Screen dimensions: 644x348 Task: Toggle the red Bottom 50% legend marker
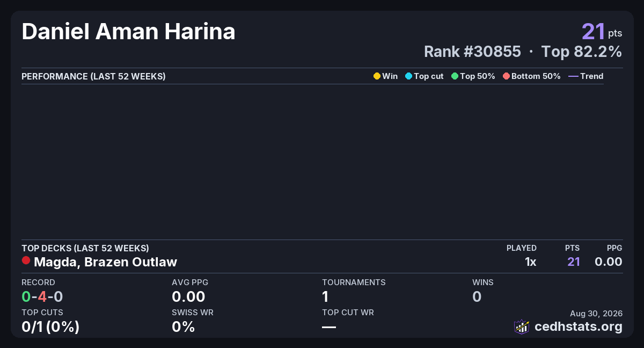(x=506, y=76)
